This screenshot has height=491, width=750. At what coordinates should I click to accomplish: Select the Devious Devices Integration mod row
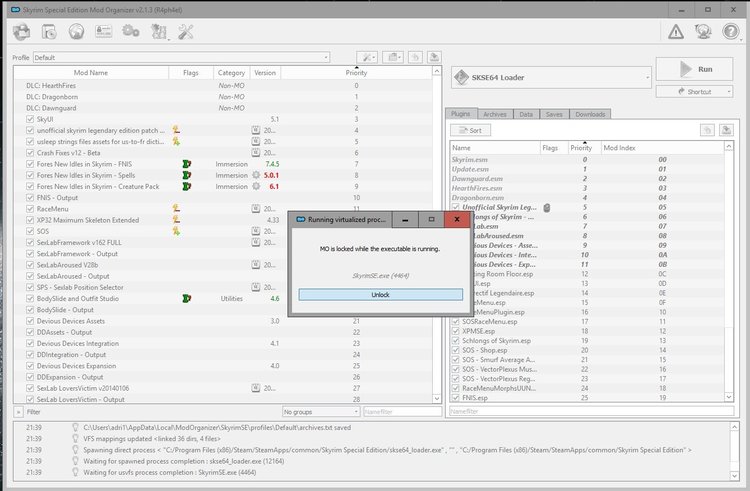(x=223, y=343)
